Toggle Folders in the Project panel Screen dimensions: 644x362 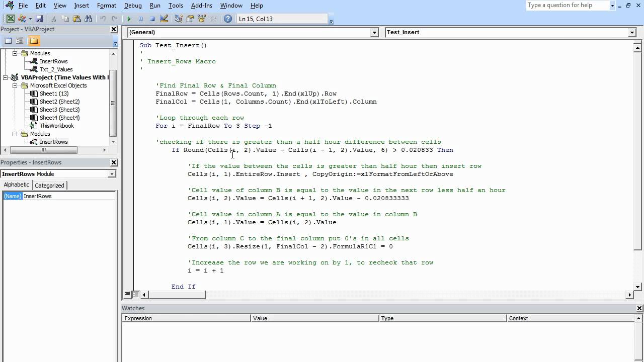point(34,41)
